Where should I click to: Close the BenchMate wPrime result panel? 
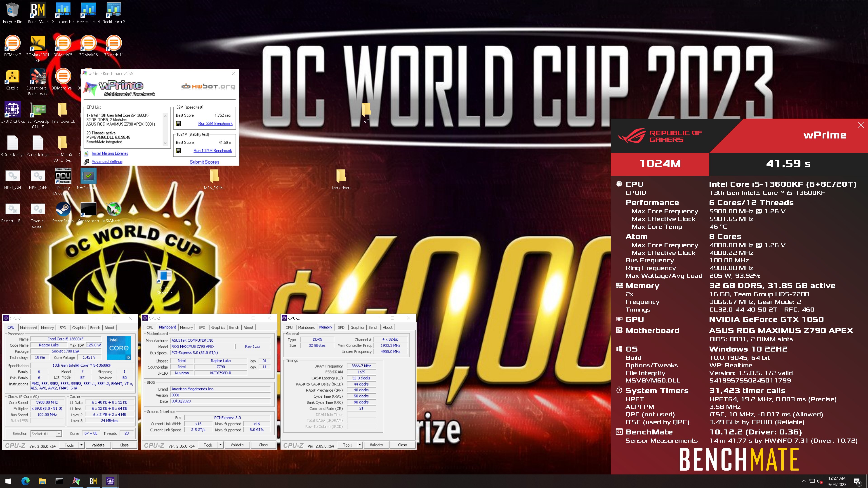coord(861,125)
